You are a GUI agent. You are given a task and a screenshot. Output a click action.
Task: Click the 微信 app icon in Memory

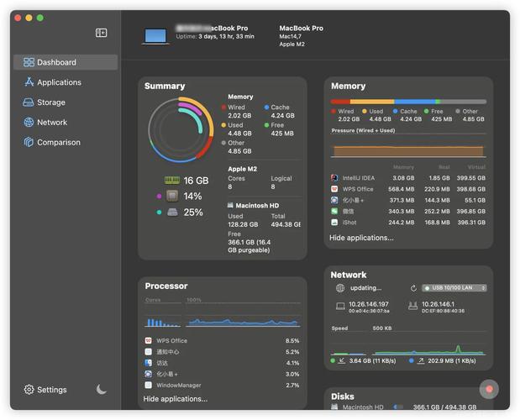click(x=334, y=211)
